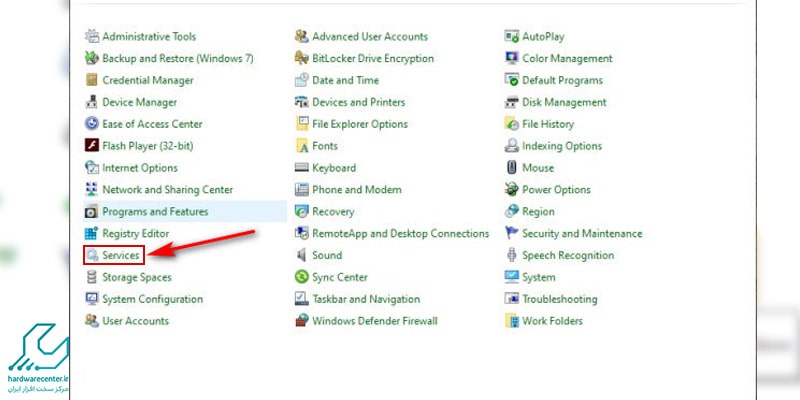
Task: Click the Work Folders icon
Action: pos(512,321)
